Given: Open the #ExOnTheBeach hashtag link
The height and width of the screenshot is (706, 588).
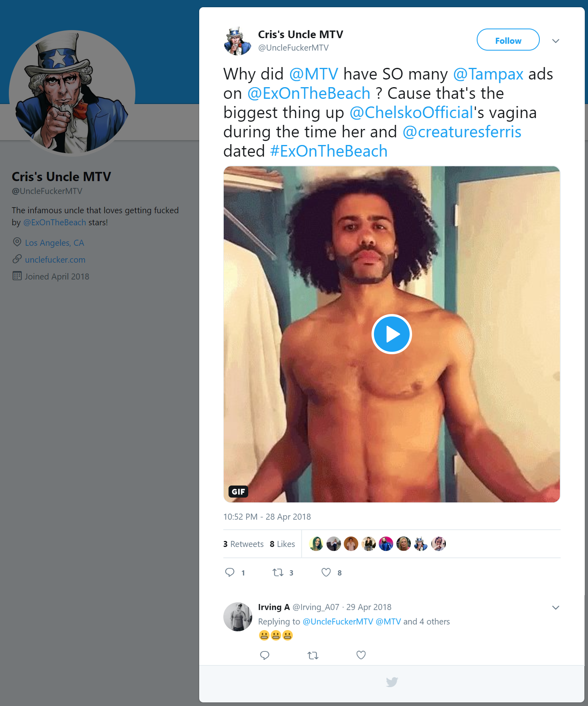Looking at the screenshot, I should pos(329,151).
